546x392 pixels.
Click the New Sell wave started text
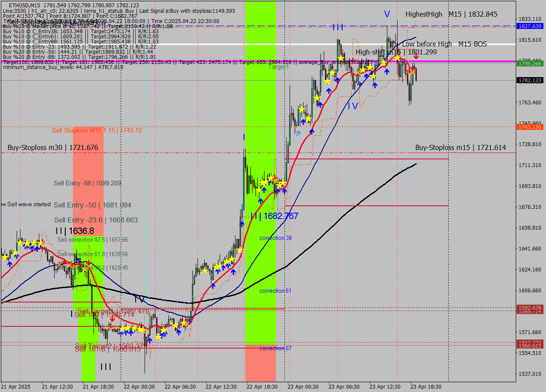coord(25,204)
